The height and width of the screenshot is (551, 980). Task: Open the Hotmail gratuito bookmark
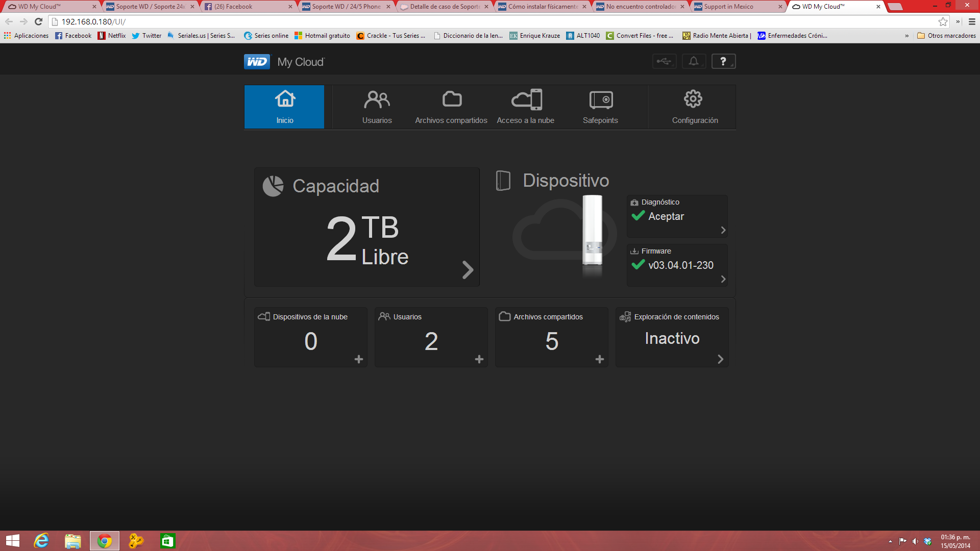323,36
